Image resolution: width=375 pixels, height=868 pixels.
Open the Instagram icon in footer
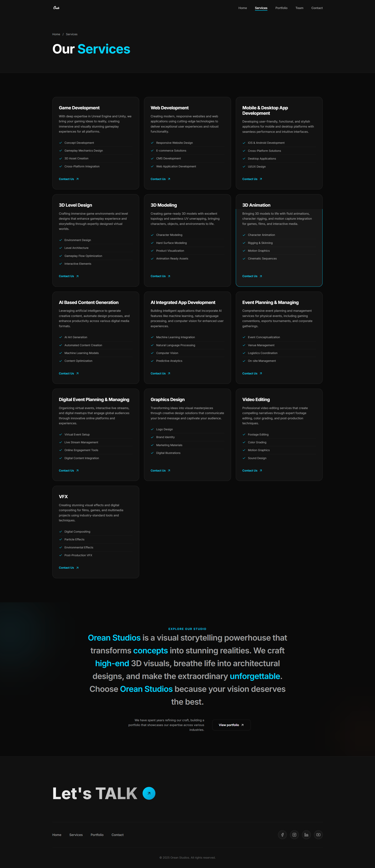tap(294, 835)
